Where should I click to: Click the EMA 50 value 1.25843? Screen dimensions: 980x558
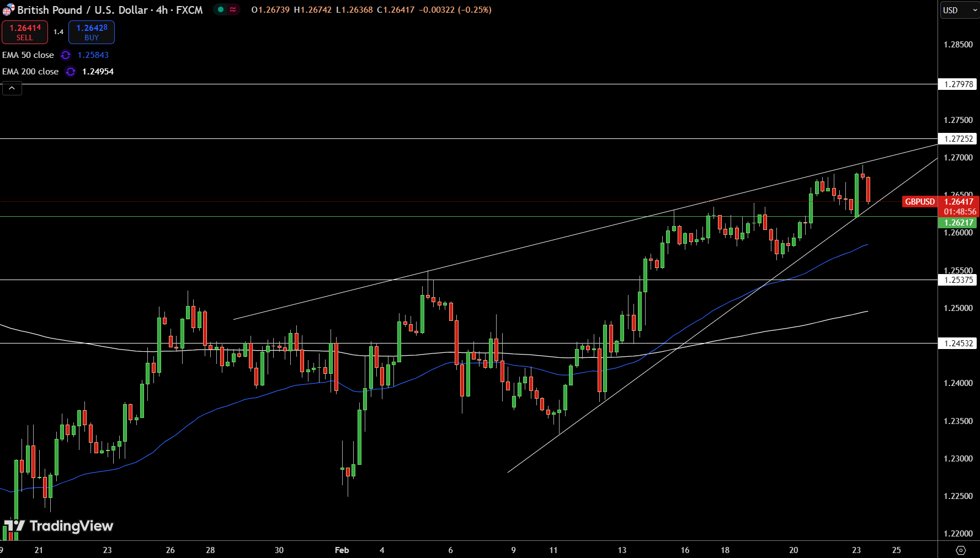tap(93, 55)
